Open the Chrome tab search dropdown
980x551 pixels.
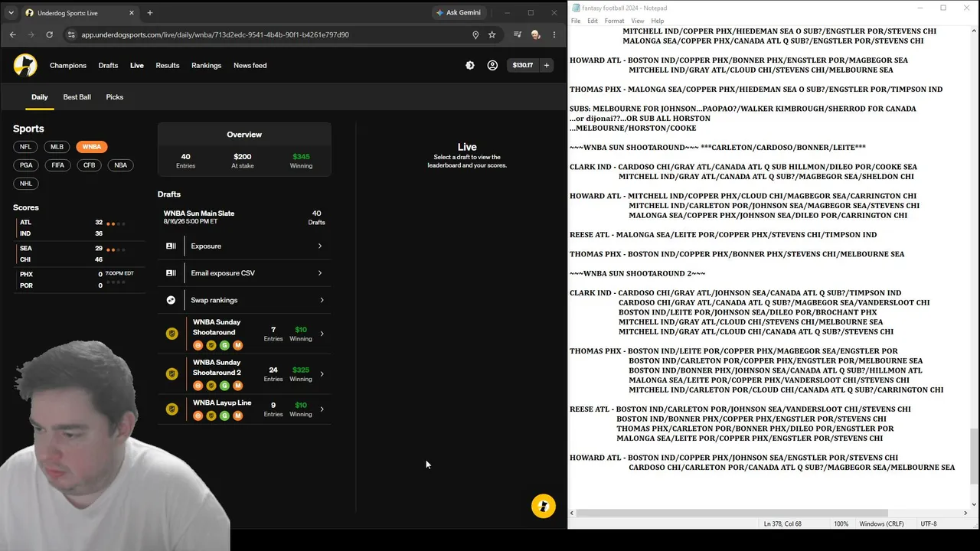coord(11,13)
